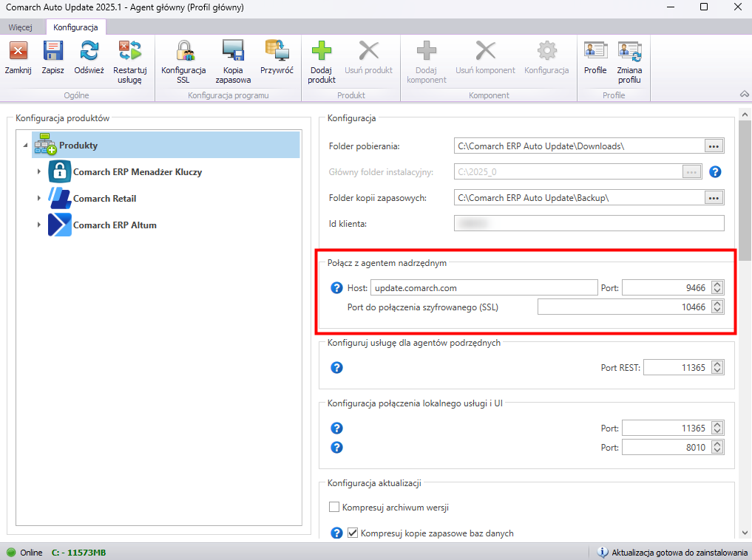Browse for the Folder pobierania path
The width and height of the screenshot is (752, 560).
[713, 146]
